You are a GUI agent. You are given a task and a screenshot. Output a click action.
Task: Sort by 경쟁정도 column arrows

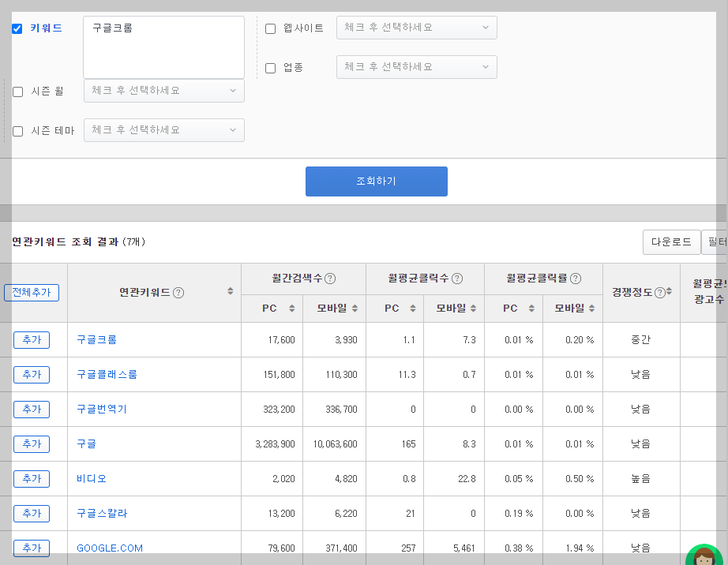[669, 291]
